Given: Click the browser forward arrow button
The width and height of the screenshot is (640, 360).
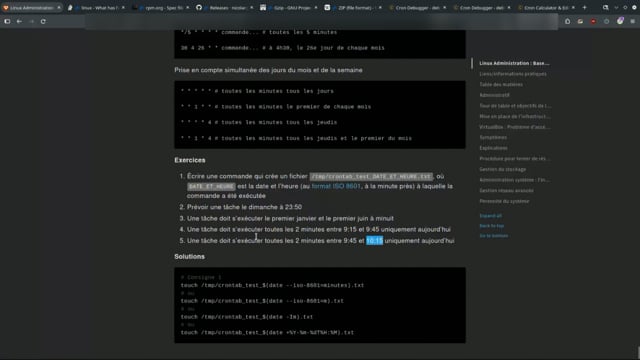Looking at the screenshot, I should pyautogui.click(x=31, y=21).
